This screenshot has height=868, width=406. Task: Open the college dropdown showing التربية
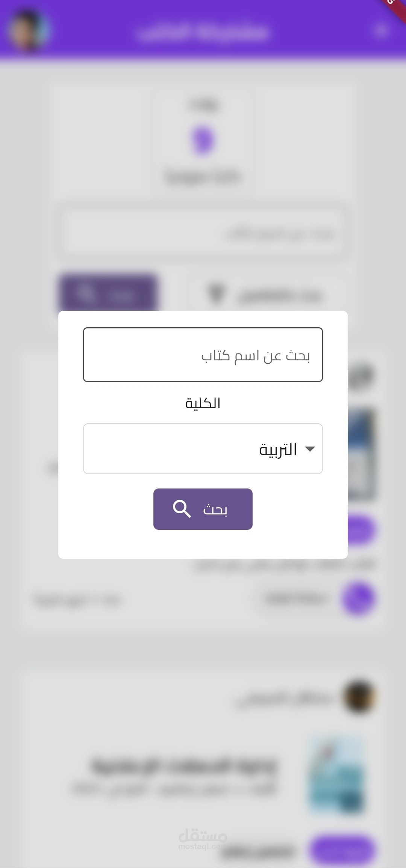[203, 449]
